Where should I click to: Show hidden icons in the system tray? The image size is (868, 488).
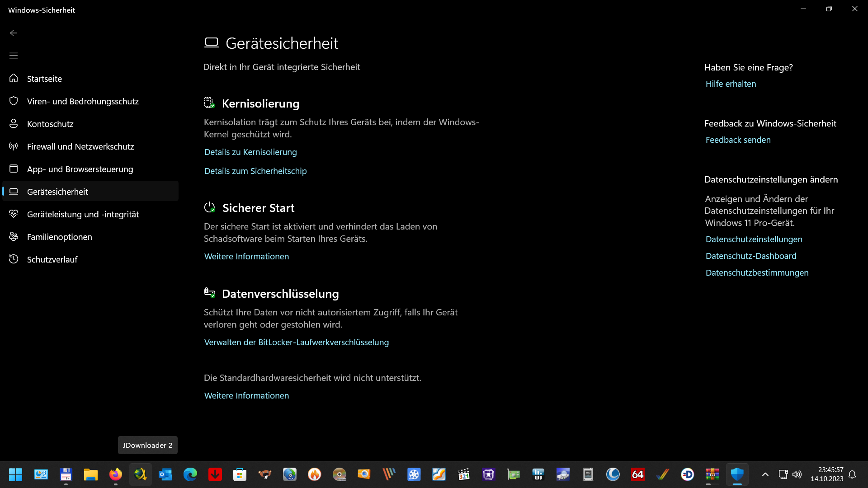(765, 474)
